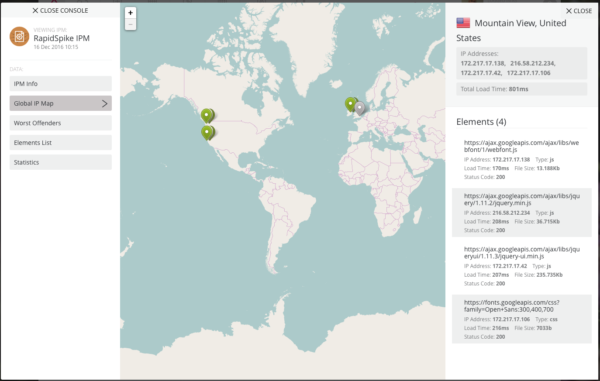
Task: Select the Global IP Map menu item
Action: [x=60, y=103]
